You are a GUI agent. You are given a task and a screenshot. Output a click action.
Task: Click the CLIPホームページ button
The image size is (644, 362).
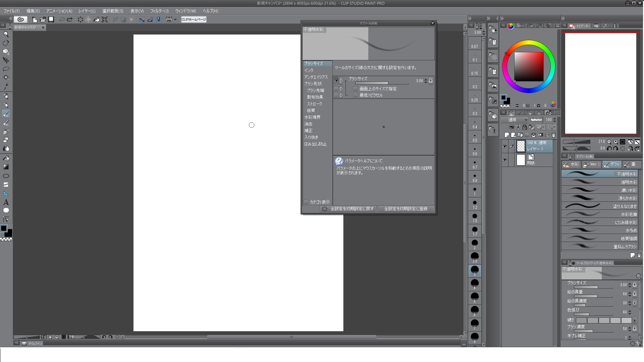pyautogui.click(x=194, y=19)
